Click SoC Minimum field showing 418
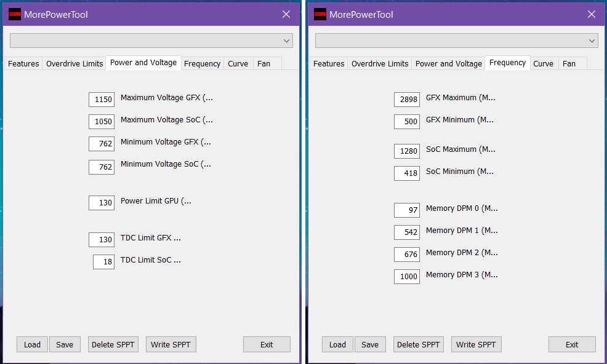 click(407, 173)
